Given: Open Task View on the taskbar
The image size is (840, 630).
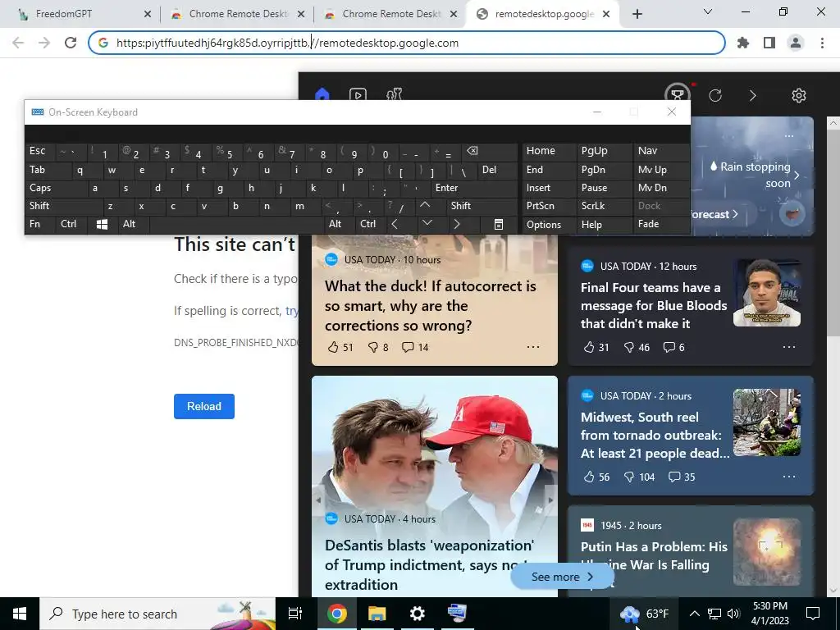Looking at the screenshot, I should [x=295, y=614].
